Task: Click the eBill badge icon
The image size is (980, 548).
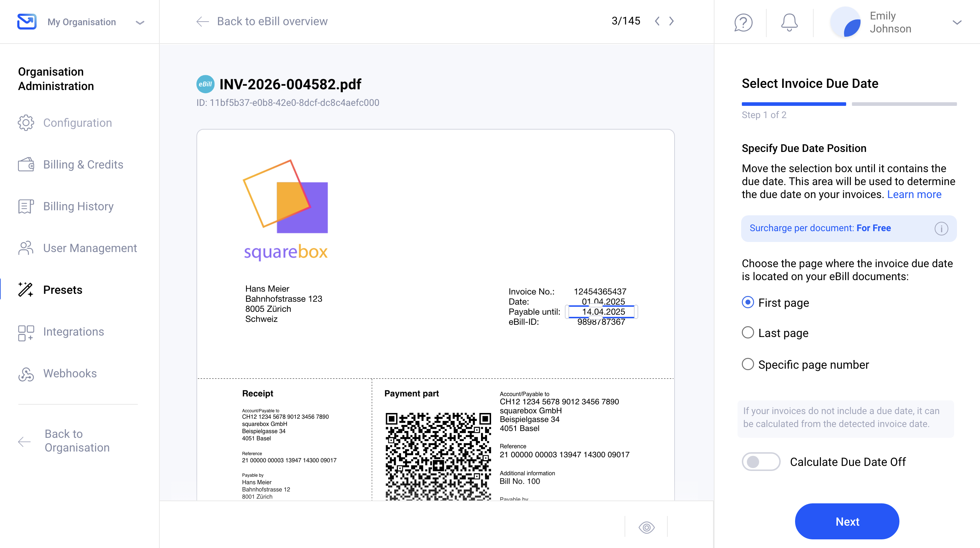Action: click(x=205, y=84)
